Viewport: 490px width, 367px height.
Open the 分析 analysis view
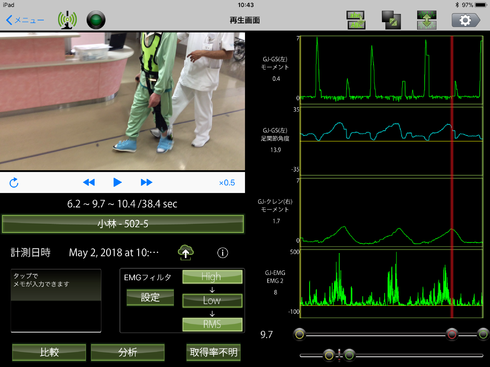point(128,352)
